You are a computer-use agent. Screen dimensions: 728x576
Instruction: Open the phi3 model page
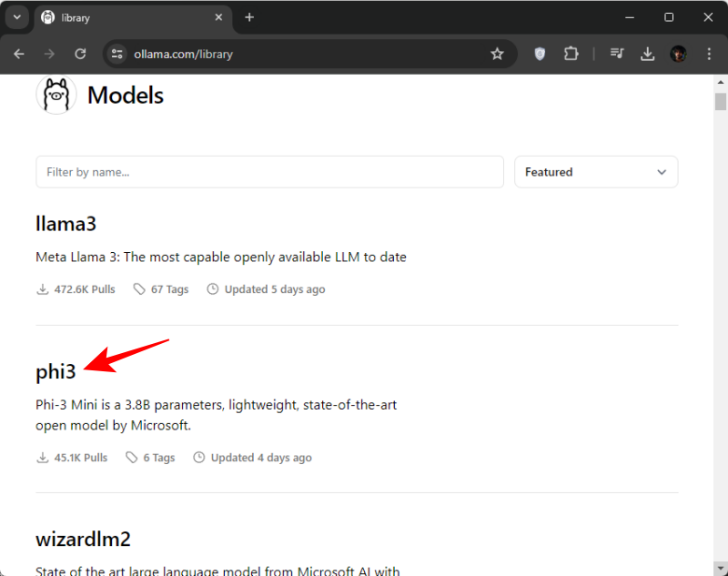pyautogui.click(x=56, y=372)
